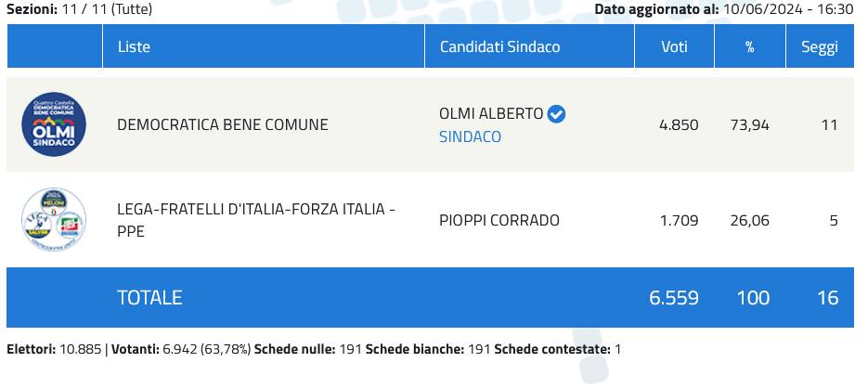Open the LEGA-FRATELLI D'ITALIA-FORZA ITALIA - PPE list
Viewport: 868px width, 388px height.
click(x=256, y=220)
